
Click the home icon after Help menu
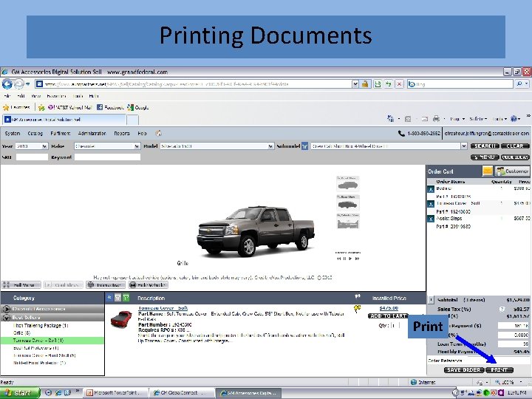158,133
